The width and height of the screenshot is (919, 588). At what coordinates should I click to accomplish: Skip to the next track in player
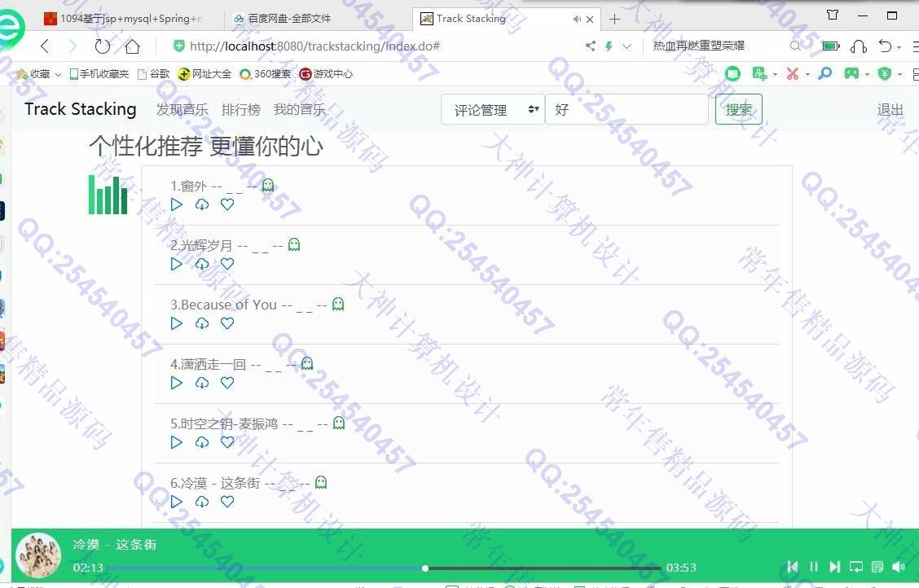tap(834, 567)
